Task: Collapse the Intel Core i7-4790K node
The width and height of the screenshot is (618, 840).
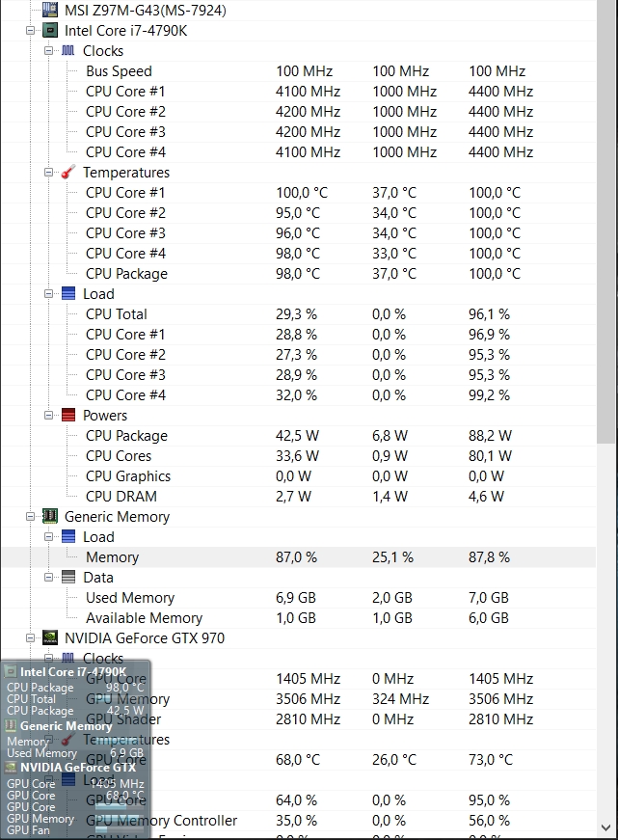Action: (x=31, y=31)
